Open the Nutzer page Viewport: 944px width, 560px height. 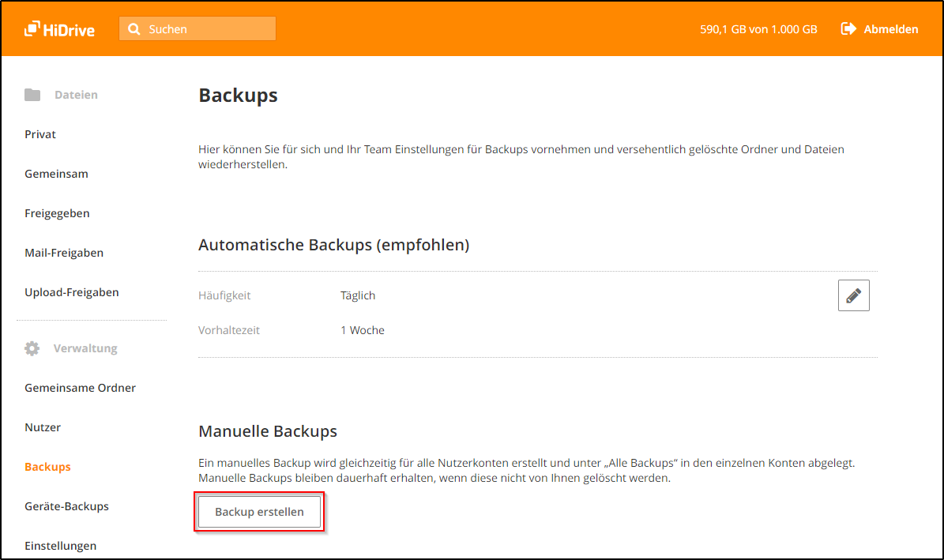click(x=43, y=427)
